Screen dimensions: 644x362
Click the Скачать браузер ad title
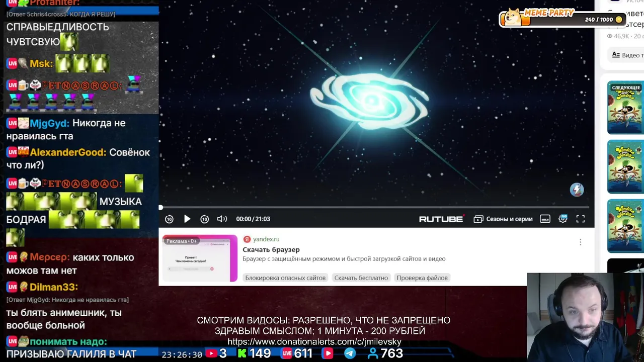point(271,249)
